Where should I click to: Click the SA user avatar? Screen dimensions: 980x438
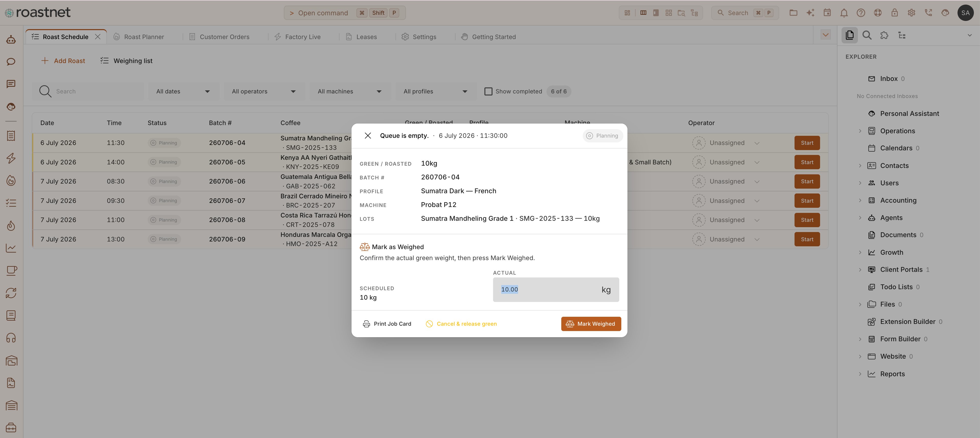[965, 13]
